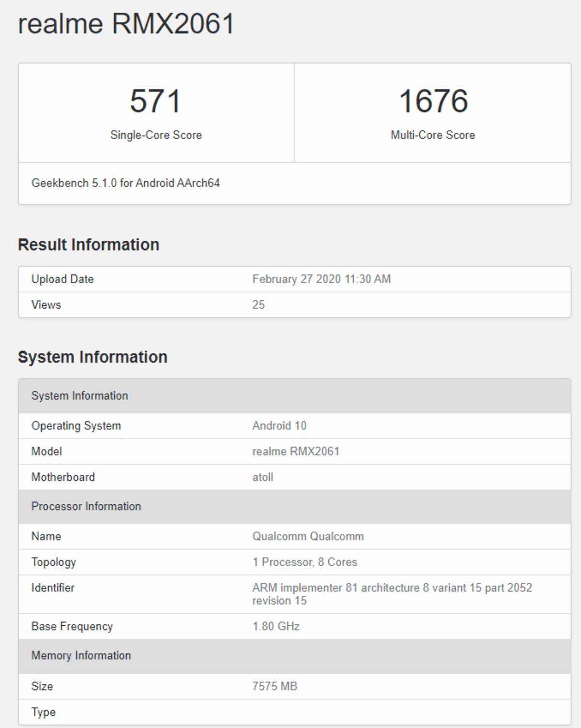Click the Base Frequency value 1.80 GHz
This screenshot has height=728, width=581.
tap(276, 626)
